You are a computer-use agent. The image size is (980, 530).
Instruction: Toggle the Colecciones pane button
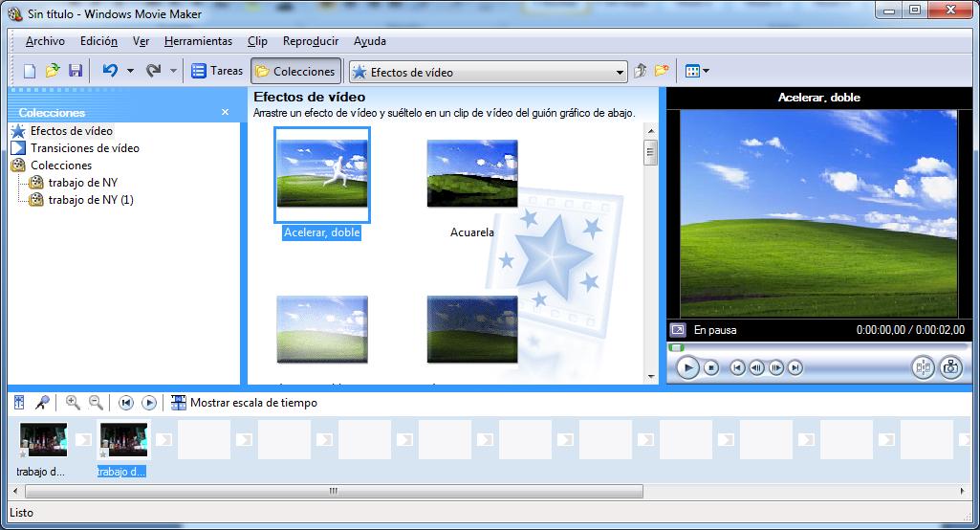coord(295,71)
